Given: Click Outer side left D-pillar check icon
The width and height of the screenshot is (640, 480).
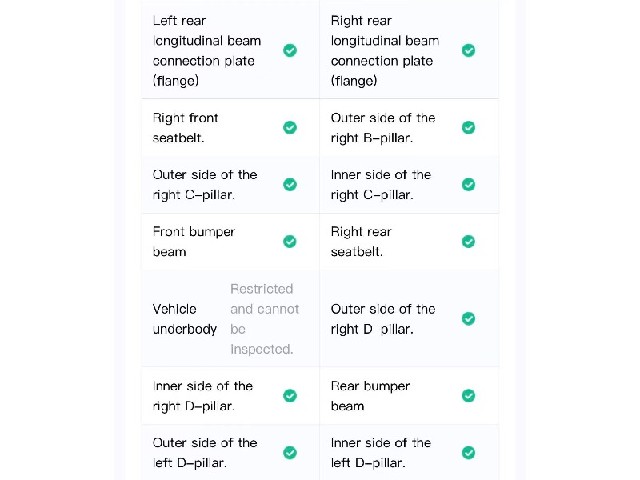Looking at the screenshot, I should (290, 453).
